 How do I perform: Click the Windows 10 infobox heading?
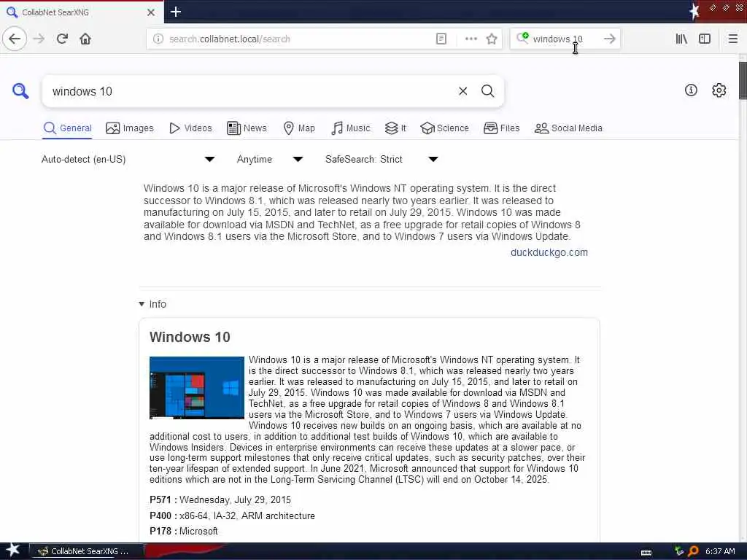190,337
